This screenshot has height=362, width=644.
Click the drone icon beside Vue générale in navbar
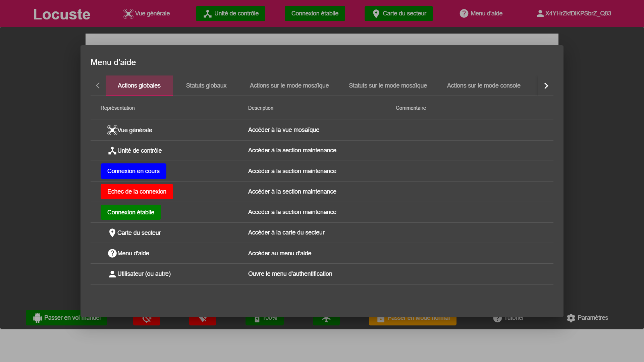(x=128, y=14)
